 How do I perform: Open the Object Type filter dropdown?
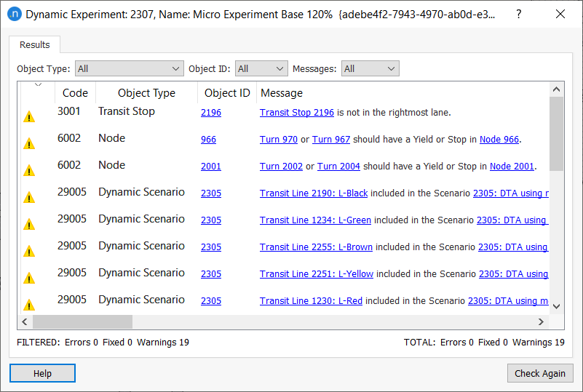pos(130,69)
